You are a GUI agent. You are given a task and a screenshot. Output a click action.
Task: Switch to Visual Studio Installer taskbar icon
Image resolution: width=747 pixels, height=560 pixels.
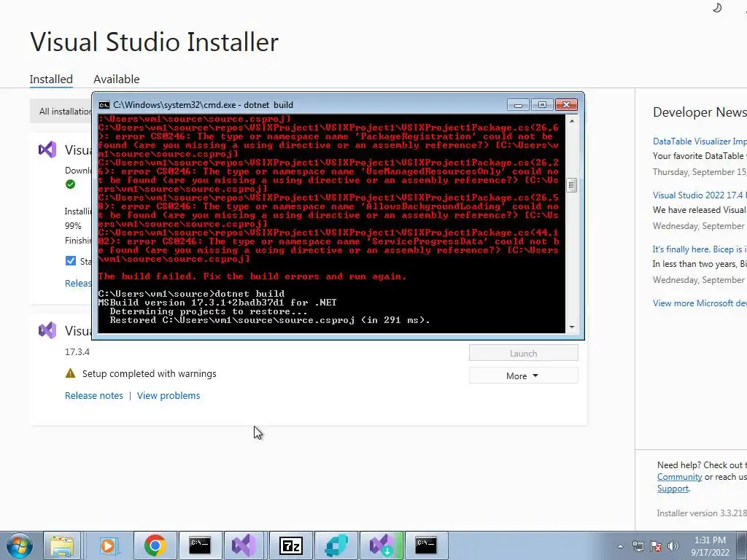[382, 545]
